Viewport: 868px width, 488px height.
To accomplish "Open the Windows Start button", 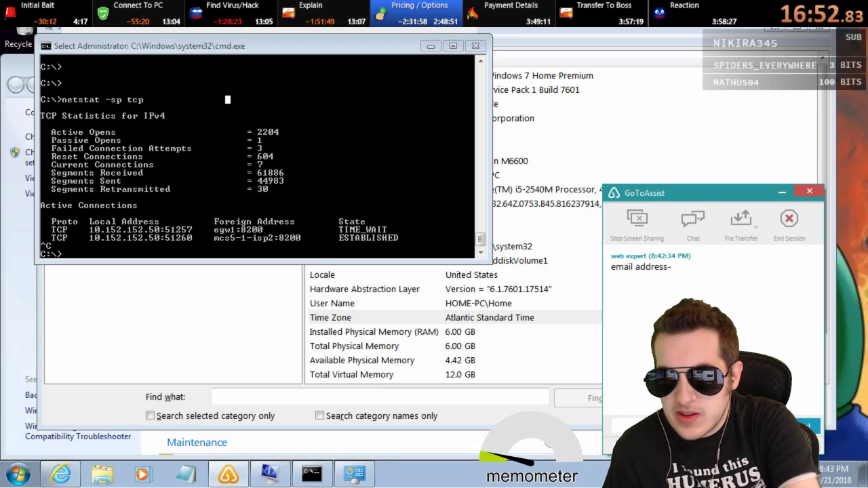I will 18,473.
